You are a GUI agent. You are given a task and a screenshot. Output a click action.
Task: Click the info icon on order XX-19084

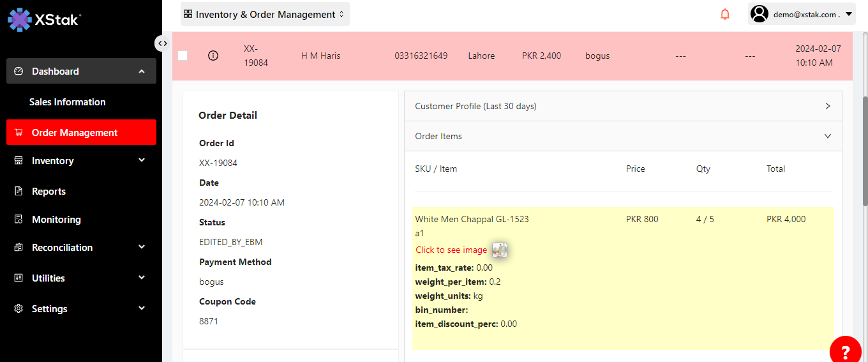click(x=213, y=56)
